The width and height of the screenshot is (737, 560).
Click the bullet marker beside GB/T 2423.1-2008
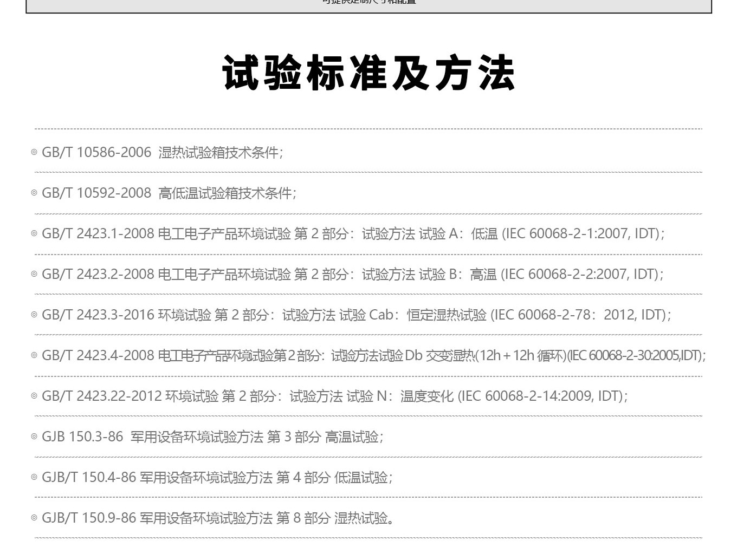34,234
